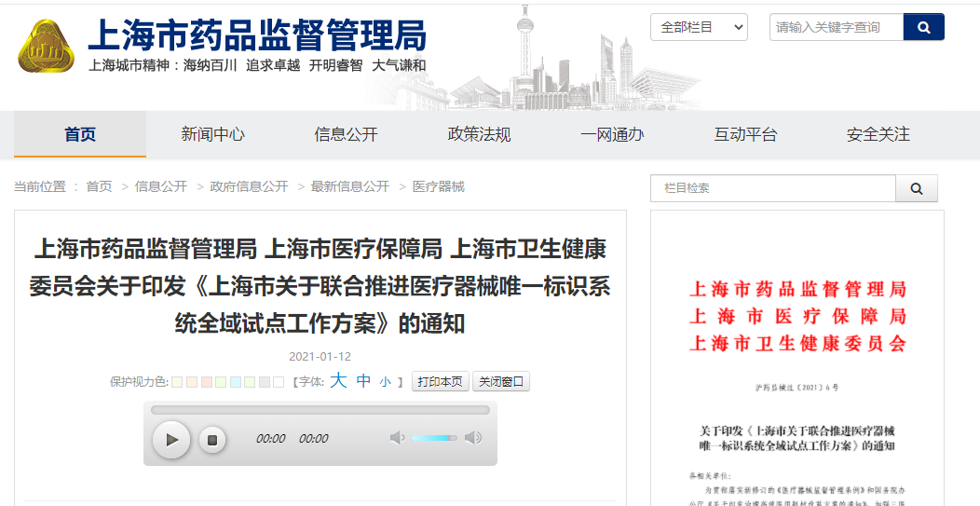Click the audio progress bar
Screen dimensions: 980x506
pos(320,410)
